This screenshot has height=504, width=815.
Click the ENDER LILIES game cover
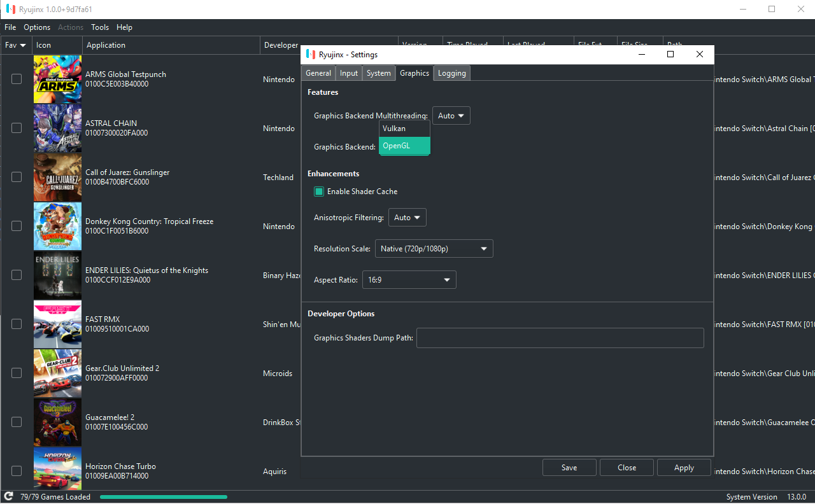(x=57, y=275)
